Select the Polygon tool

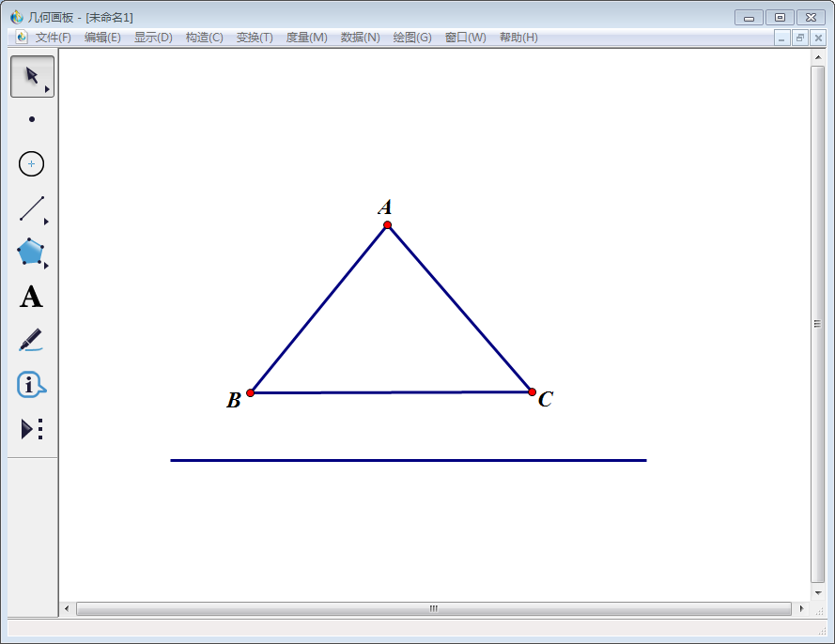[x=30, y=252]
